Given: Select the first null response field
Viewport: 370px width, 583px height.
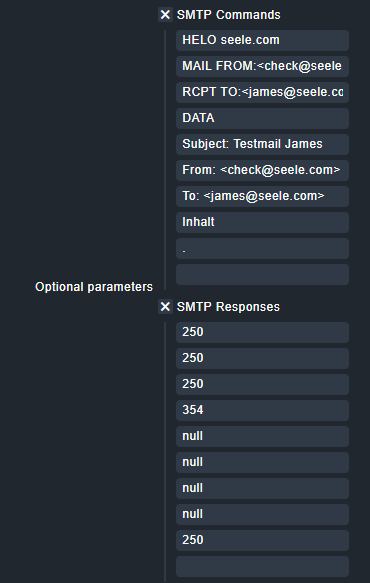Looking at the screenshot, I should tap(262, 436).
